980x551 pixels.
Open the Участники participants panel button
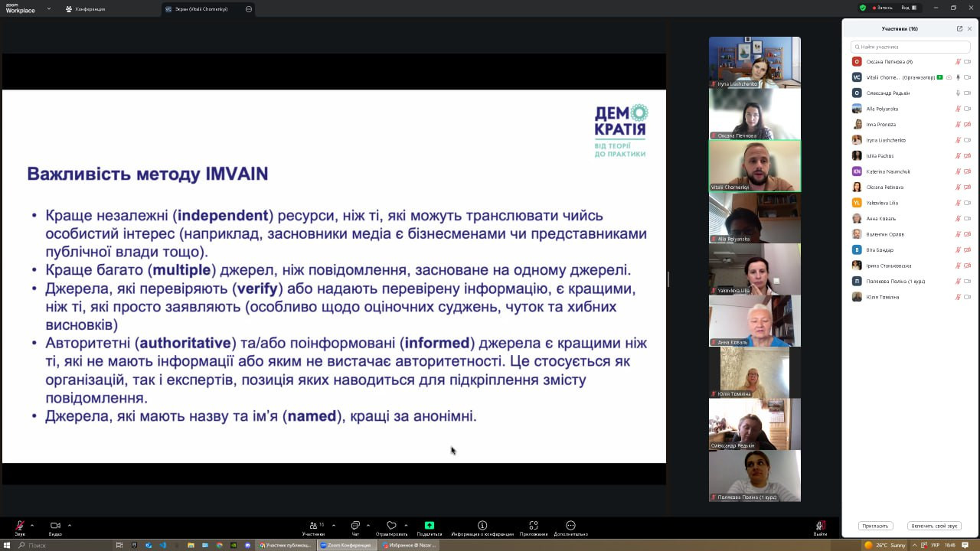pyautogui.click(x=313, y=527)
